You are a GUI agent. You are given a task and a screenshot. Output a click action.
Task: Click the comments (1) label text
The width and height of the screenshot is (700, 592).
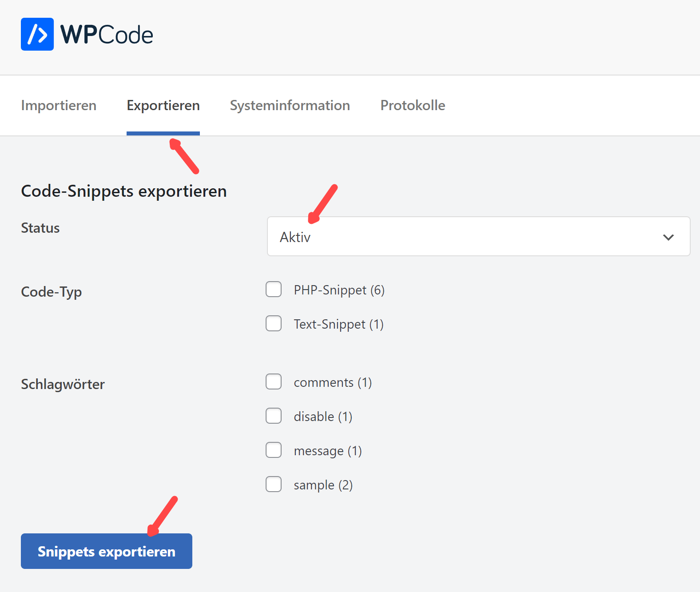(333, 382)
